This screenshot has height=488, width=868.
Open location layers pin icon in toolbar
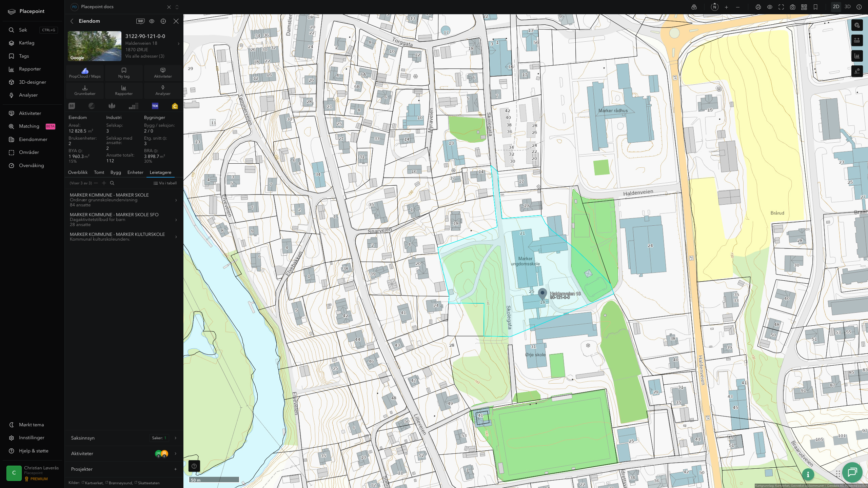point(694,7)
